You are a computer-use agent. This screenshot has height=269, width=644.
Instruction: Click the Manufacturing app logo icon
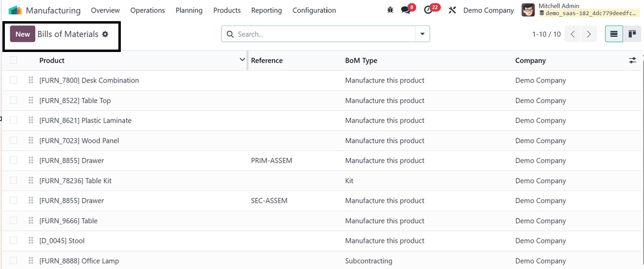click(15, 10)
